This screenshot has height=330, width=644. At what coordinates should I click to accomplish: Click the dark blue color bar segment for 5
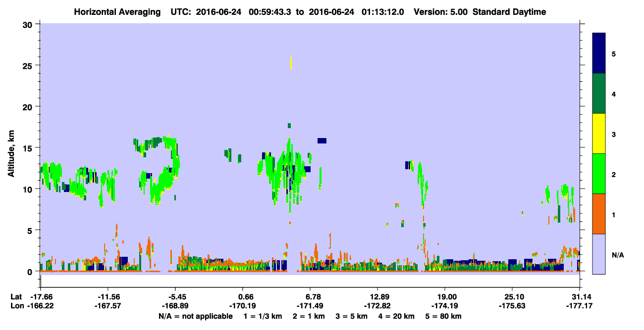[599, 53]
